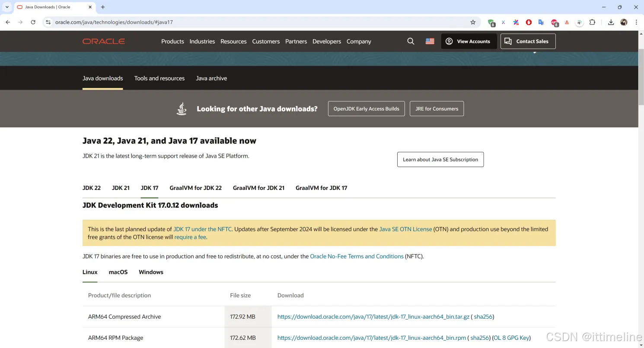The height and width of the screenshot is (348, 644).
Task: Click the Oracle logo
Action: (104, 41)
